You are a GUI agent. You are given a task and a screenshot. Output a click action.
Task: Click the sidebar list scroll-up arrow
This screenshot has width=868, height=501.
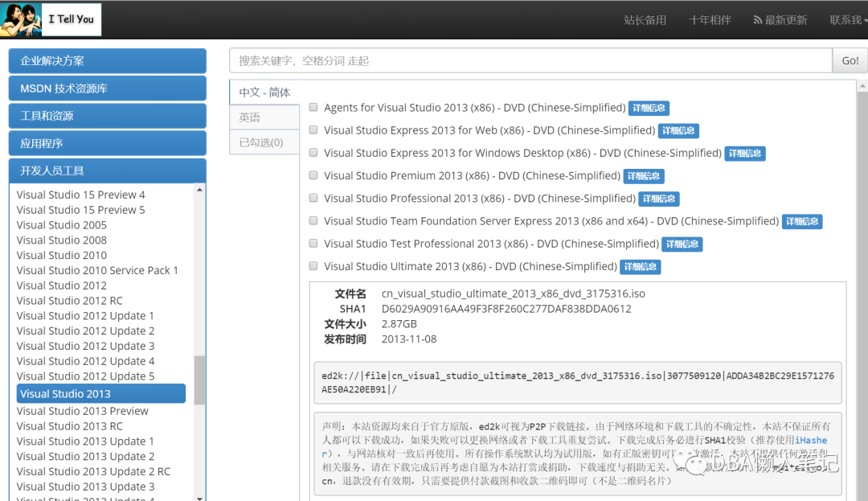(x=199, y=190)
